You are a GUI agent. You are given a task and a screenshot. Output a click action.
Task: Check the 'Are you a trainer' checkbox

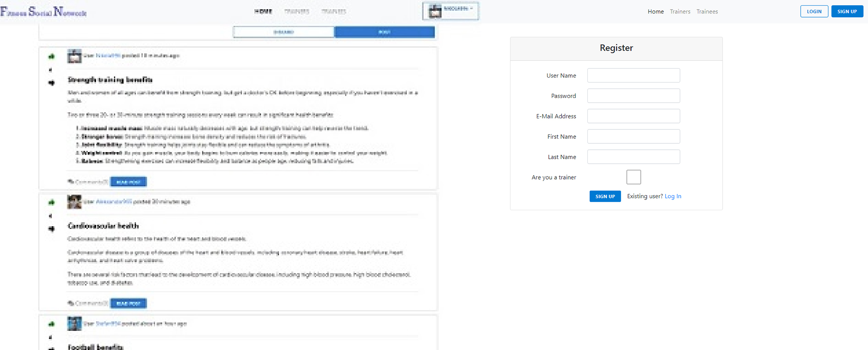(633, 177)
